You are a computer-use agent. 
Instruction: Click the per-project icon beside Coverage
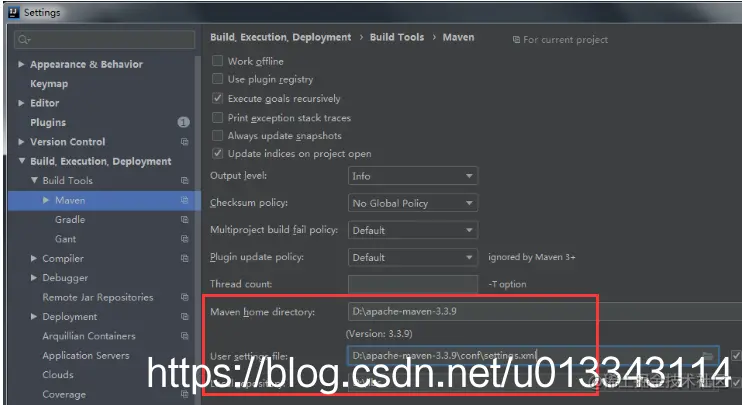[185, 395]
